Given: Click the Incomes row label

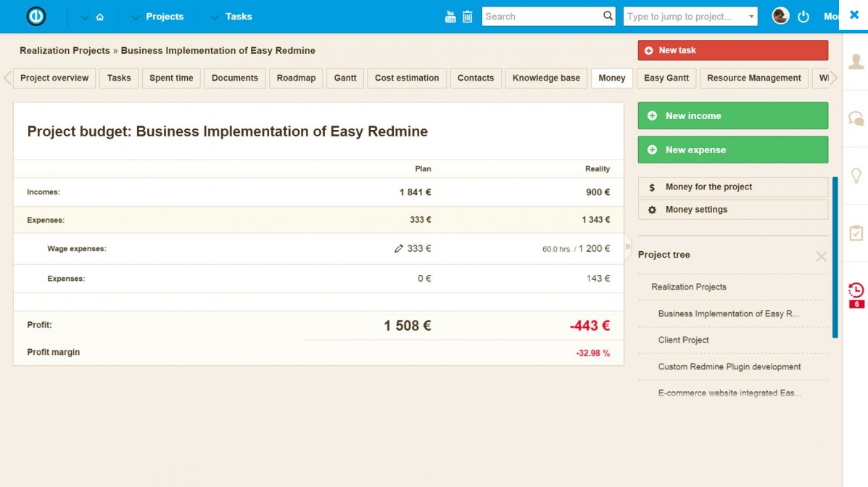Looking at the screenshot, I should (x=44, y=192).
